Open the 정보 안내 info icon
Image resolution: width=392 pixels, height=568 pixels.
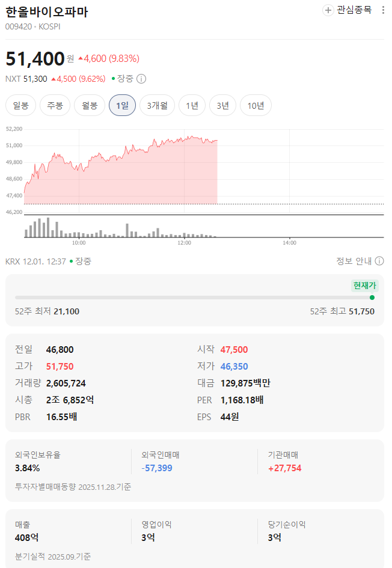379,261
